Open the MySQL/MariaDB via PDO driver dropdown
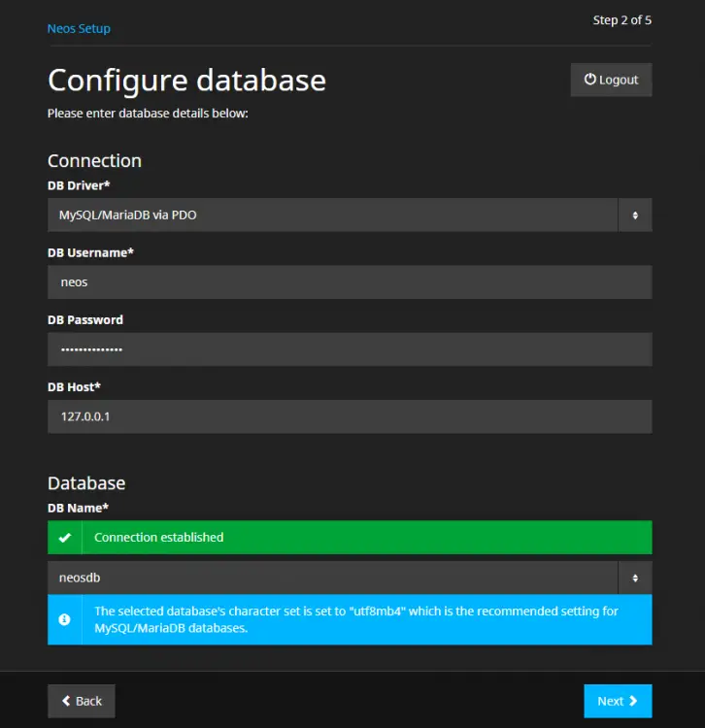Viewport: 705px width, 728px height. [x=332, y=215]
